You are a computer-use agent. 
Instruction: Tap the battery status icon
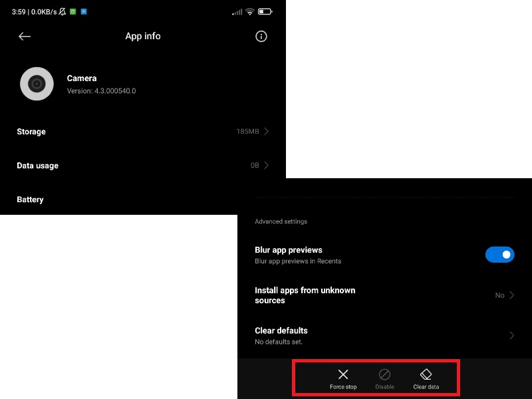(265, 12)
